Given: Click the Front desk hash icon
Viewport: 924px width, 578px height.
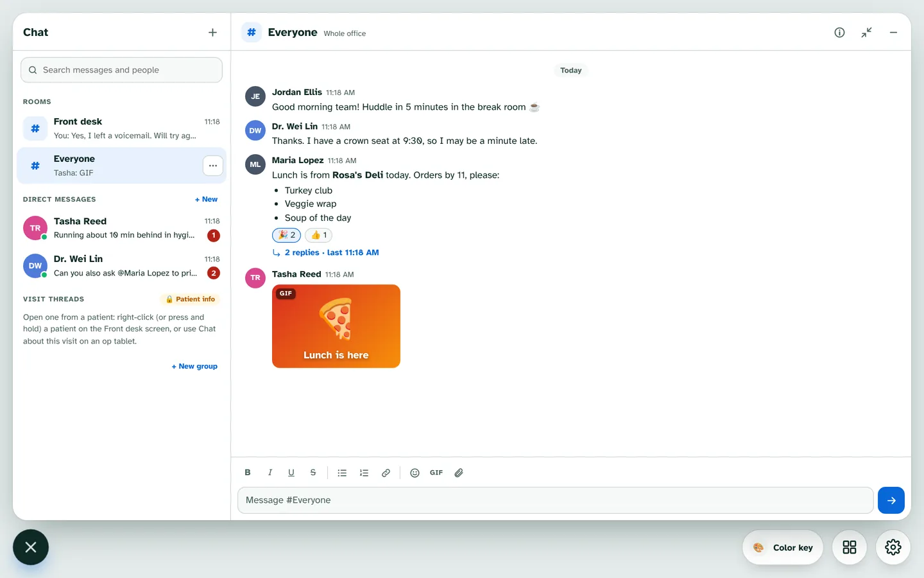Looking at the screenshot, I should pyautogui.click(x=35, y=128).
